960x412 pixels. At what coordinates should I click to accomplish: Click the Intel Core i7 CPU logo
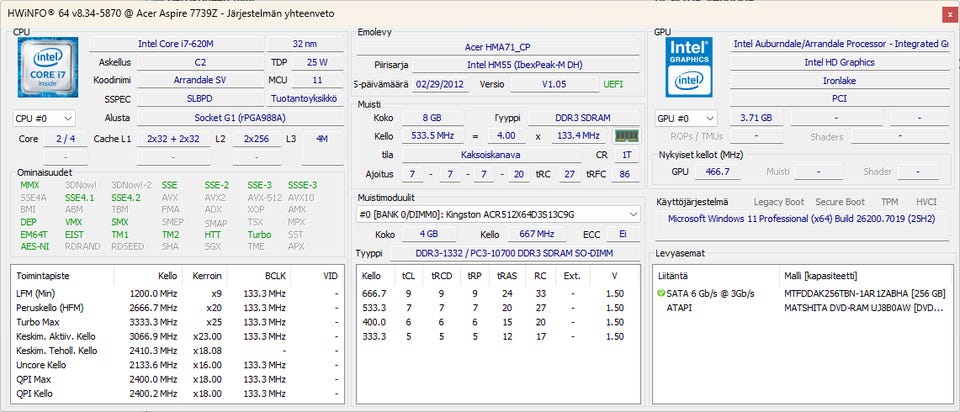(x=48, y=68)
